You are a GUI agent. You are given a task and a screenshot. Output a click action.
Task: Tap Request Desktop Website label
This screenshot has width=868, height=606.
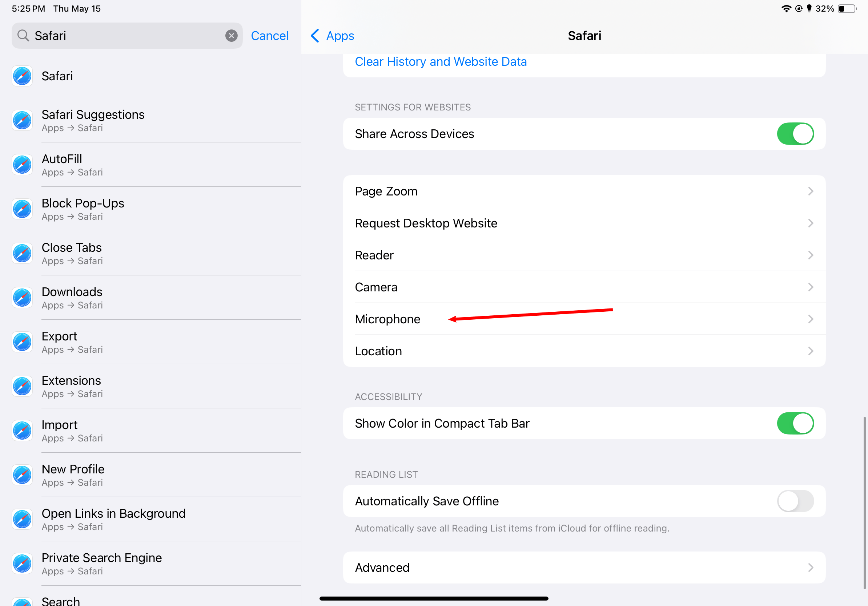click(426, 223)
